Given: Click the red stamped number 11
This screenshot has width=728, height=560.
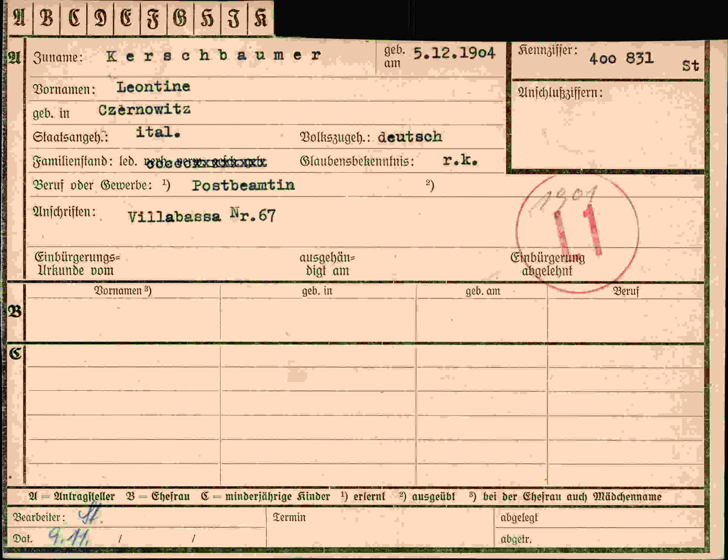Looking at the screenshot, I should point(578,231).
